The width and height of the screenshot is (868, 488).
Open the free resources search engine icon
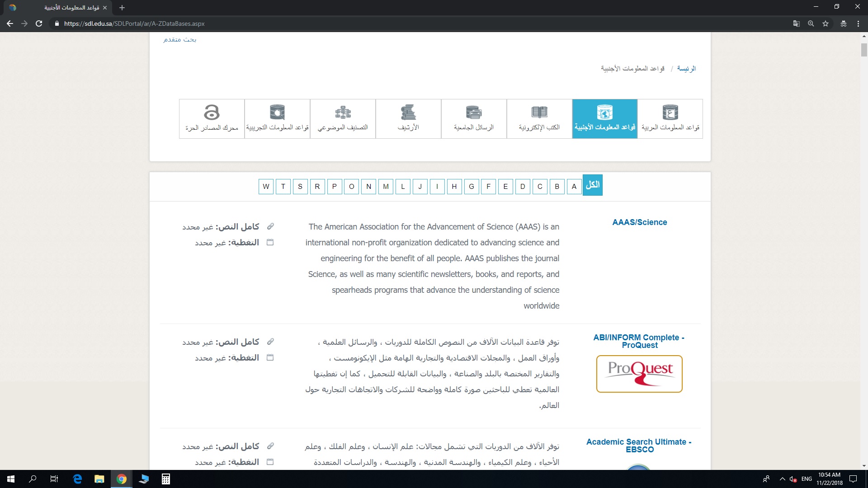tap(212, 113)
